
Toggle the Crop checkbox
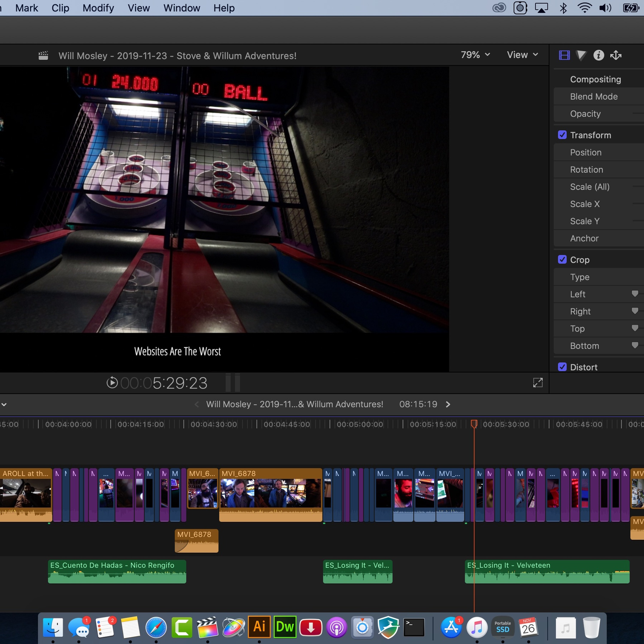[x=562, y=259]
